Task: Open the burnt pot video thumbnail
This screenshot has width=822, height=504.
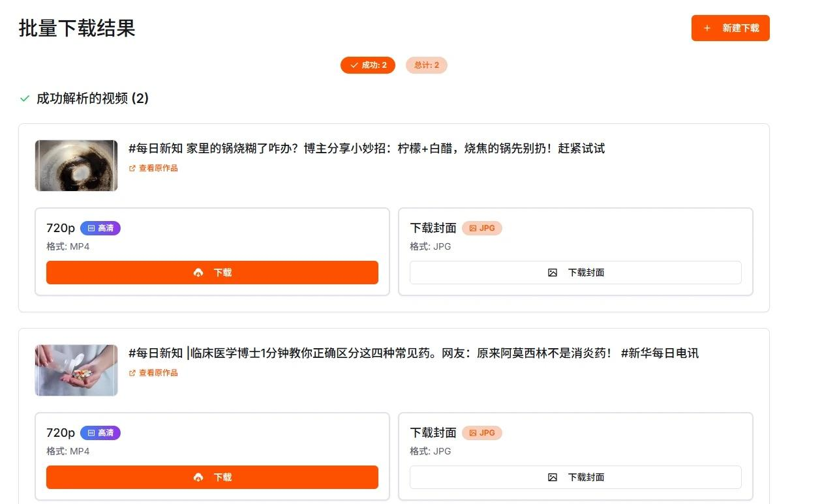Action: (76, 166)
